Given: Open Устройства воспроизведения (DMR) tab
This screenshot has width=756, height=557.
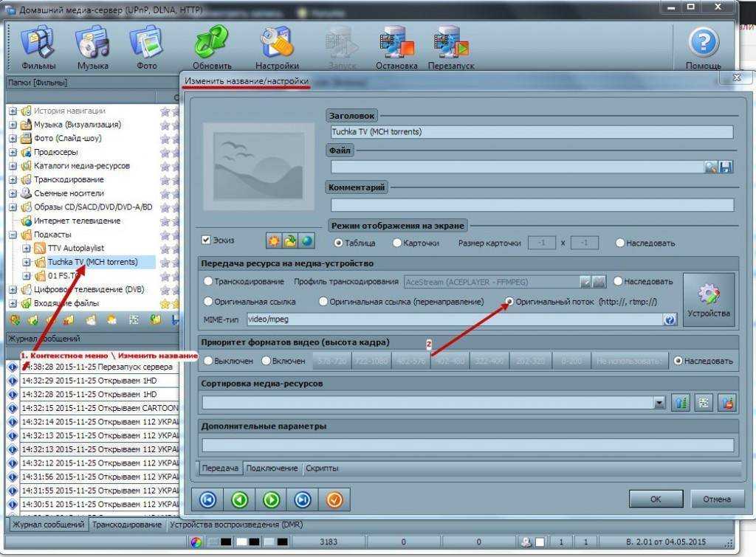Looking at the screenshot, I should pyautogui.click(x=236, y=525).
